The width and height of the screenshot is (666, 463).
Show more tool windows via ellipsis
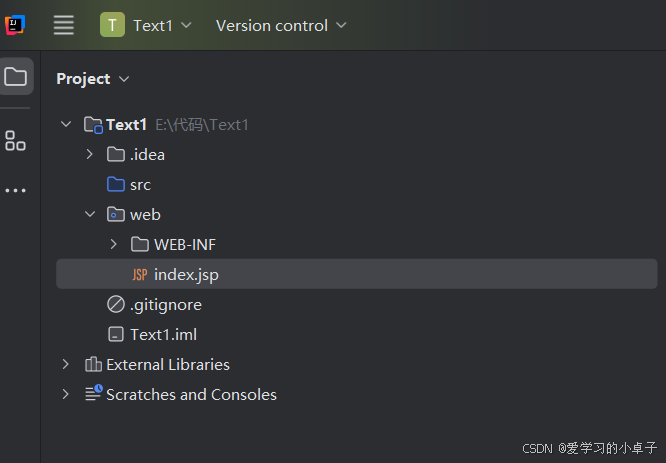[16, 190]
